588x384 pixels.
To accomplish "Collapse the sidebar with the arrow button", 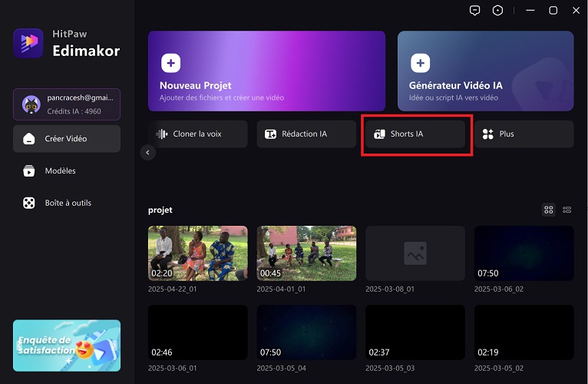I will tap(148, 153).
